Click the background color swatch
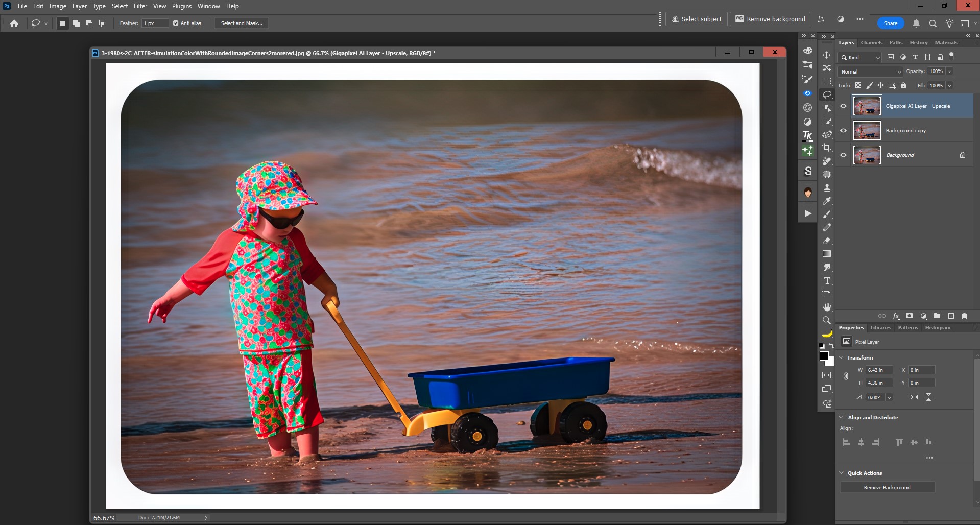 [831, 363]
